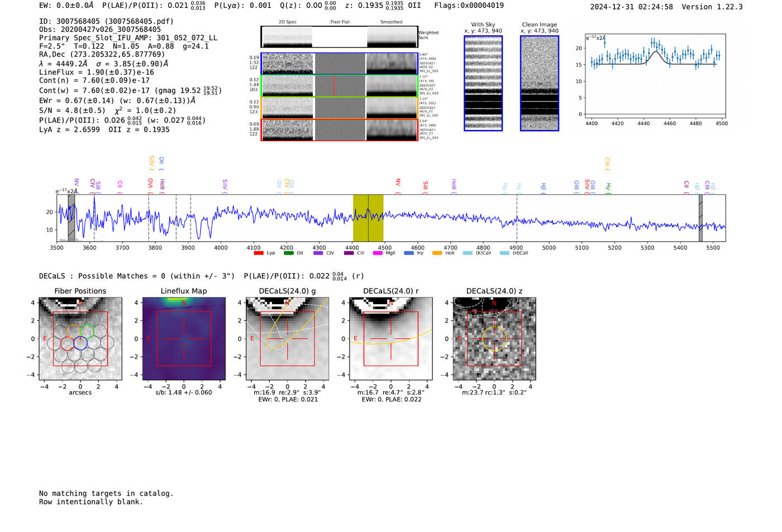
Task: Click the gray shaded band near 3550 Å
Action: click(x=71, y=218)
